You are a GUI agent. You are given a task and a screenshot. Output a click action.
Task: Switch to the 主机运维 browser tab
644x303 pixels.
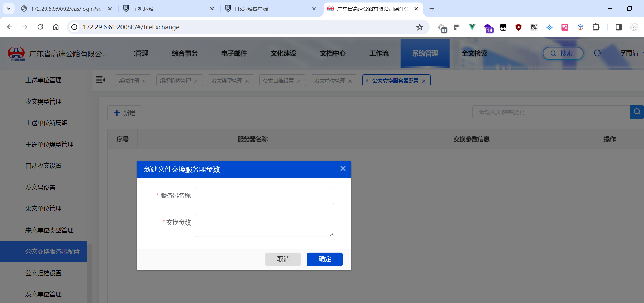click(x=168, y=9)
